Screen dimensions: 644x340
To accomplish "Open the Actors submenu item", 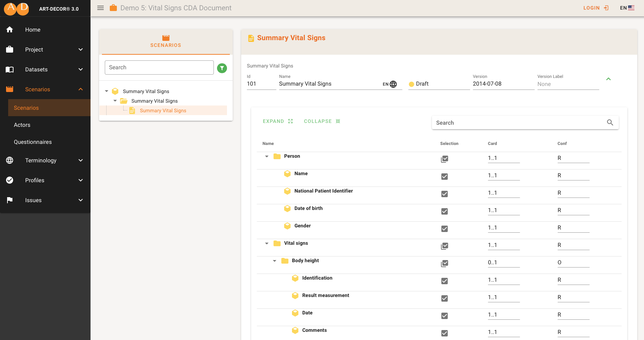I will [x=22, y=125].
